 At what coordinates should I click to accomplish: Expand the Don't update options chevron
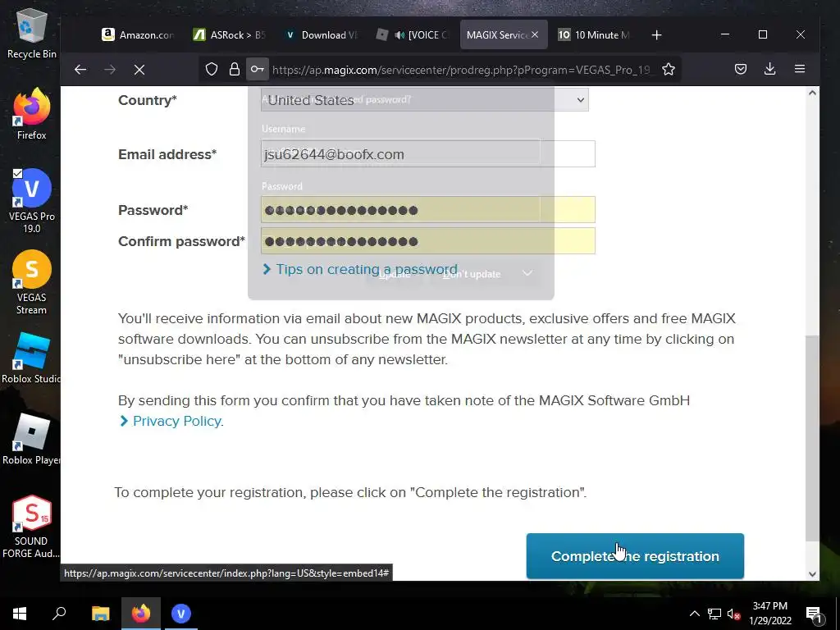[x=527, y=273]
